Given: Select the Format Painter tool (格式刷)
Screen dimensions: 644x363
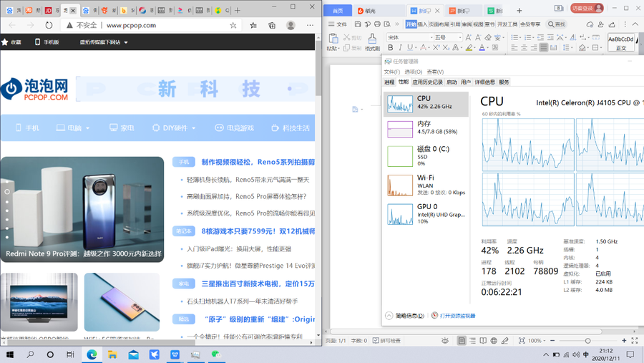Looking at the screenshot, I should [x=371, y=43].
